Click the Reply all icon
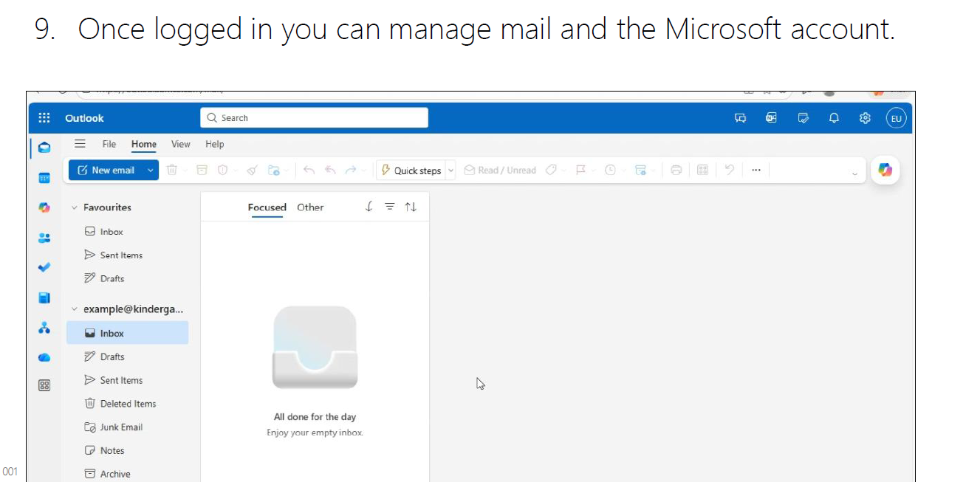The height and width of the screenshot is (482, 980). tap(331, 170)
